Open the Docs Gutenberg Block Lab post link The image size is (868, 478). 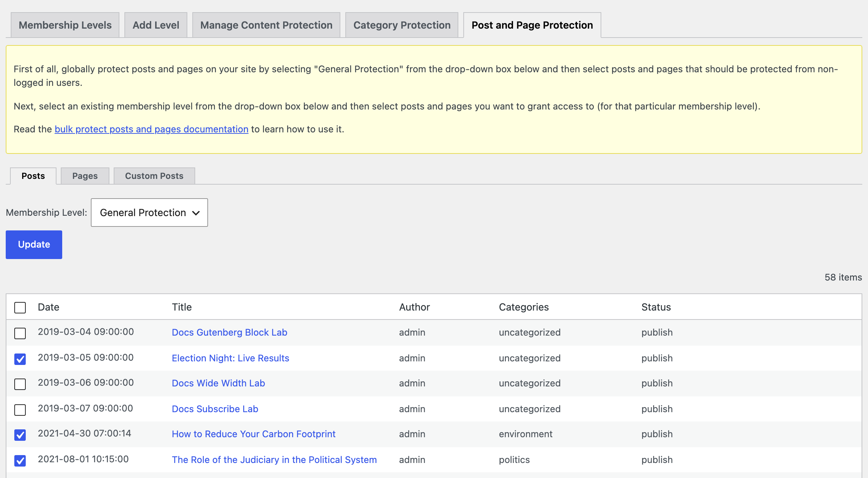click(230, 332)
